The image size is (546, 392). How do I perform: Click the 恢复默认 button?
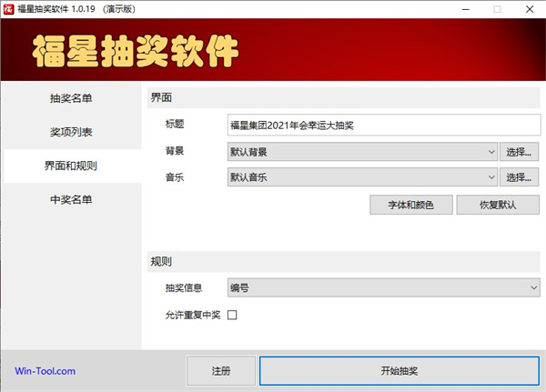(497, 205)
